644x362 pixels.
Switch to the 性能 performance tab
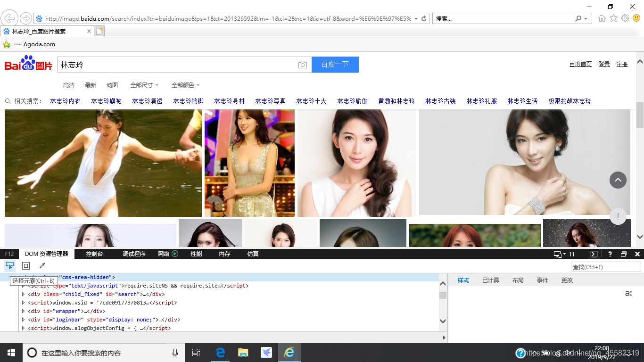pyautogui.click(x=196, y=254)
